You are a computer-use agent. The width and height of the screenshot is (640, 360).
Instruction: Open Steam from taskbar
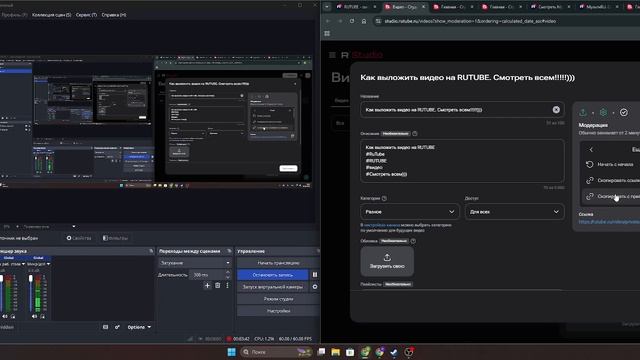pyautogui.click(x=394, y=352)
